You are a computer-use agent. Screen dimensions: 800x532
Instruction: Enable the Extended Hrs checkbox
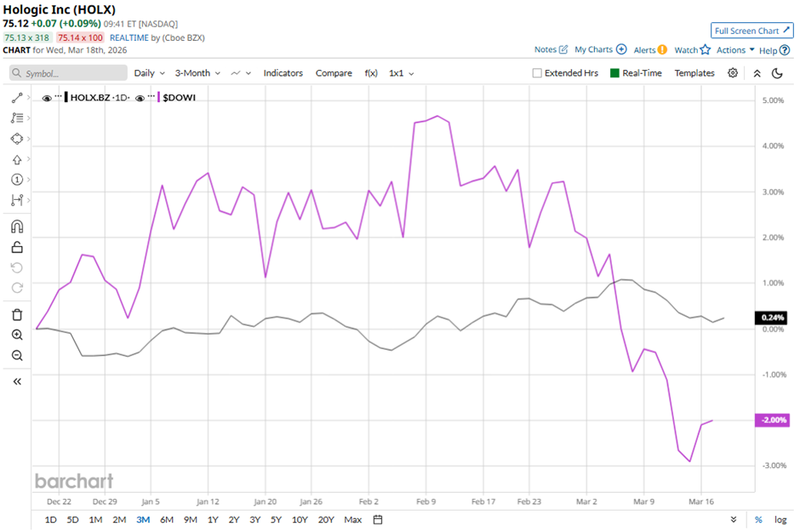pyautogui.click(x=537, y=73)
